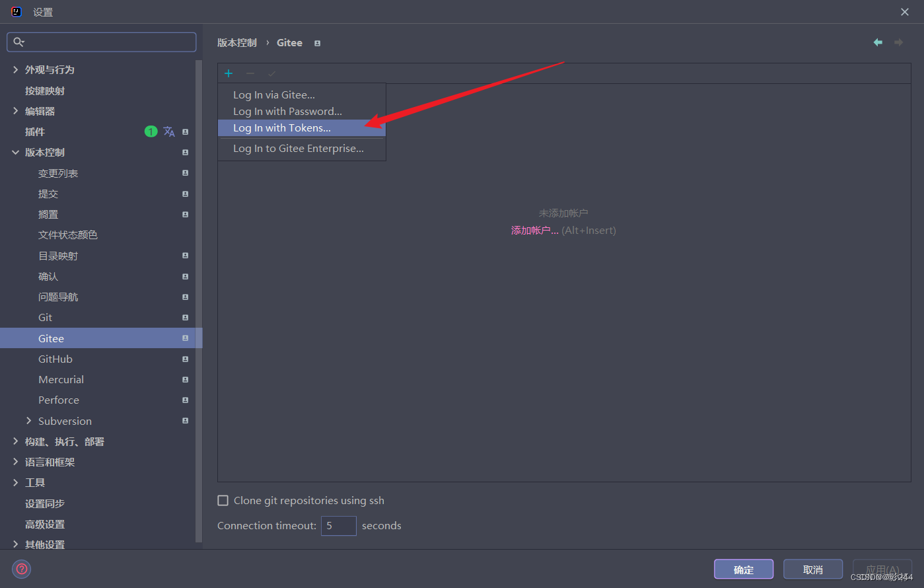
Task: Click the green update badge on 插件
Action: (151, 131)
